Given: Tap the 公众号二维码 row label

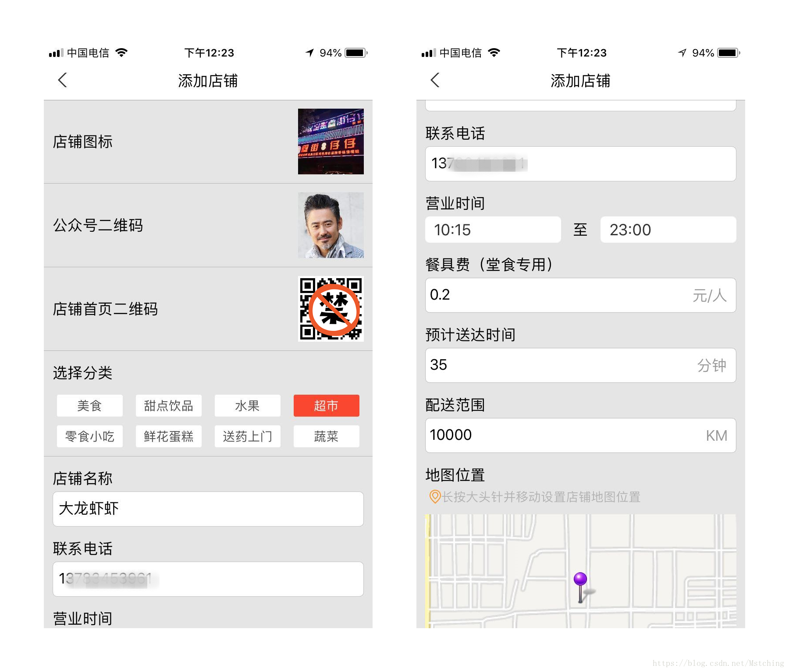Looking at the screenshot, I should [x=98, y=226].
